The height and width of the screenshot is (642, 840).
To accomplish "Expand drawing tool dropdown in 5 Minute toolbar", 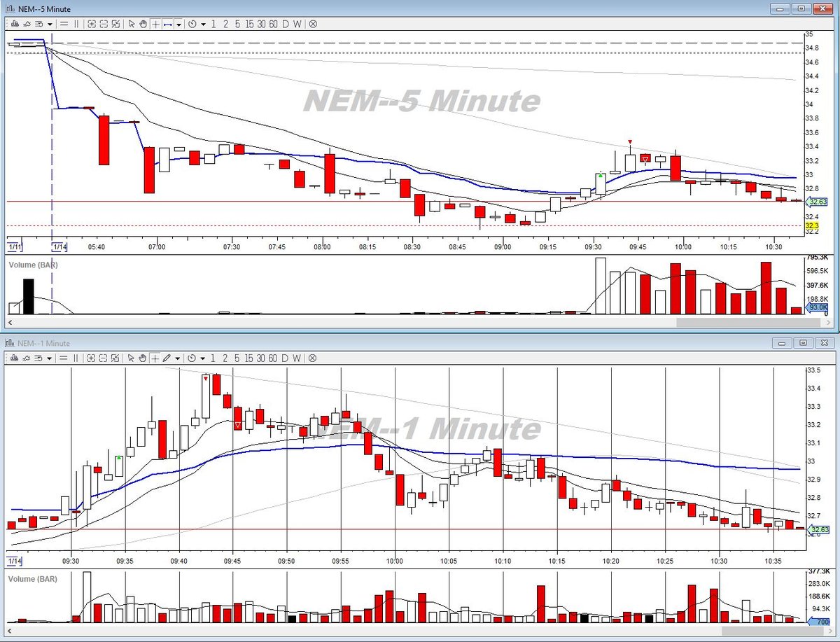I will point(178,25).
